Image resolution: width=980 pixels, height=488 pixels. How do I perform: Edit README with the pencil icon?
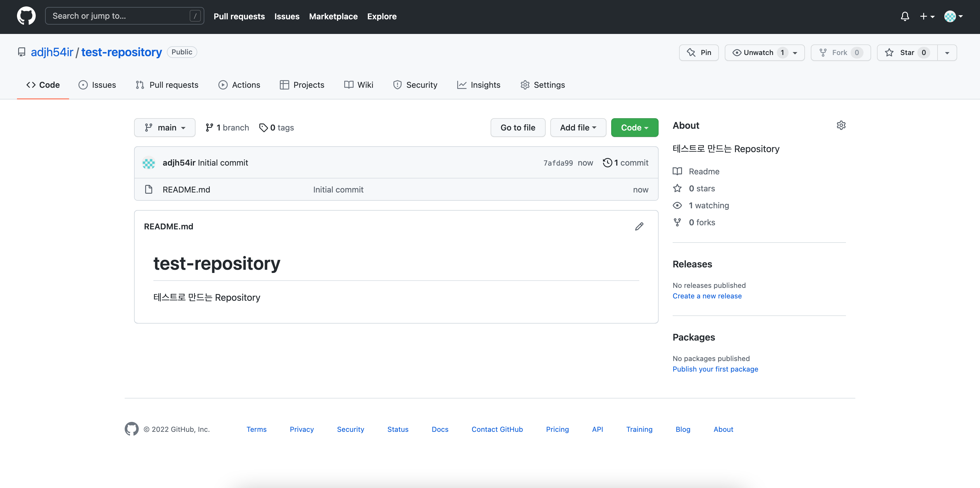tap(639, 226)
